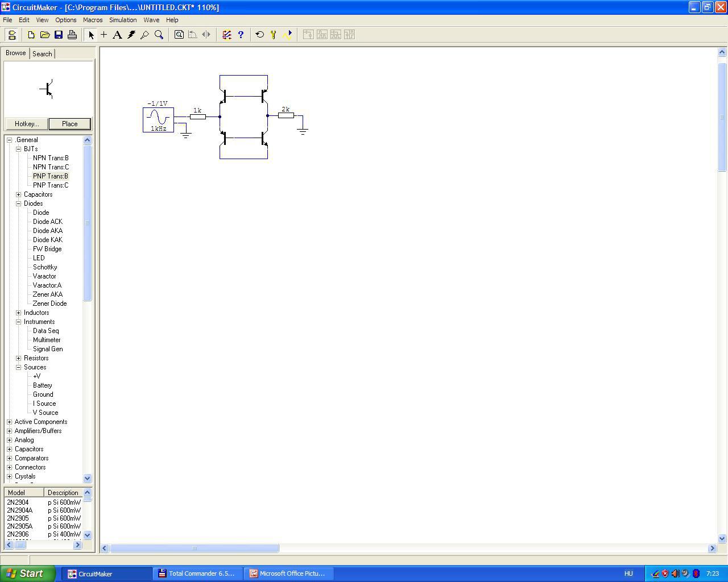Select the Delete lightning-bolt tool
Image resolution: width=728 pixels, height=582 pixels.
click(x=131, y=35)
